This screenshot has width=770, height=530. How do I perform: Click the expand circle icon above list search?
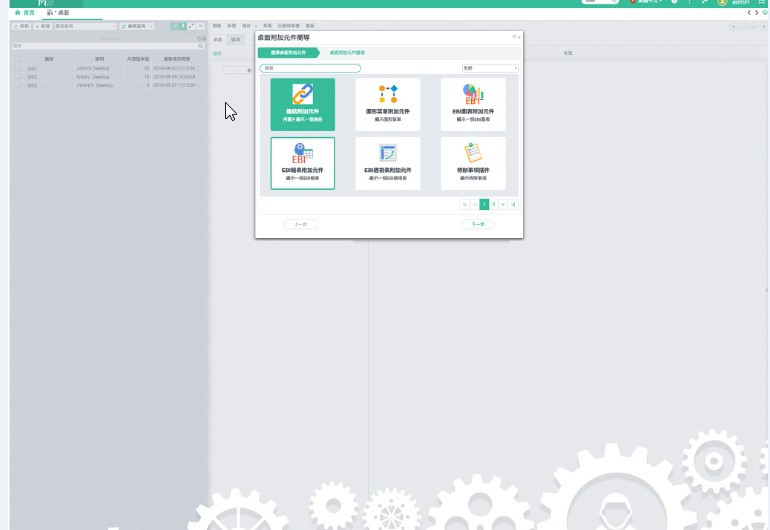(x=204, y=38)
